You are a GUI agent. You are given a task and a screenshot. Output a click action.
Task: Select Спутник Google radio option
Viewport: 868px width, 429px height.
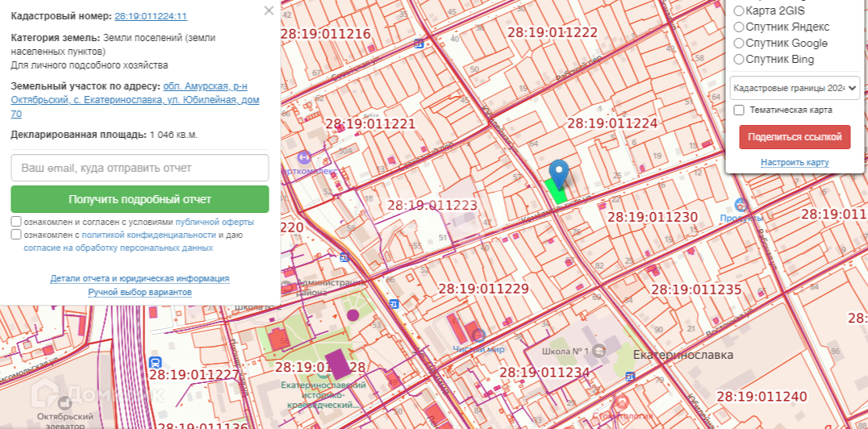(738, 43)
